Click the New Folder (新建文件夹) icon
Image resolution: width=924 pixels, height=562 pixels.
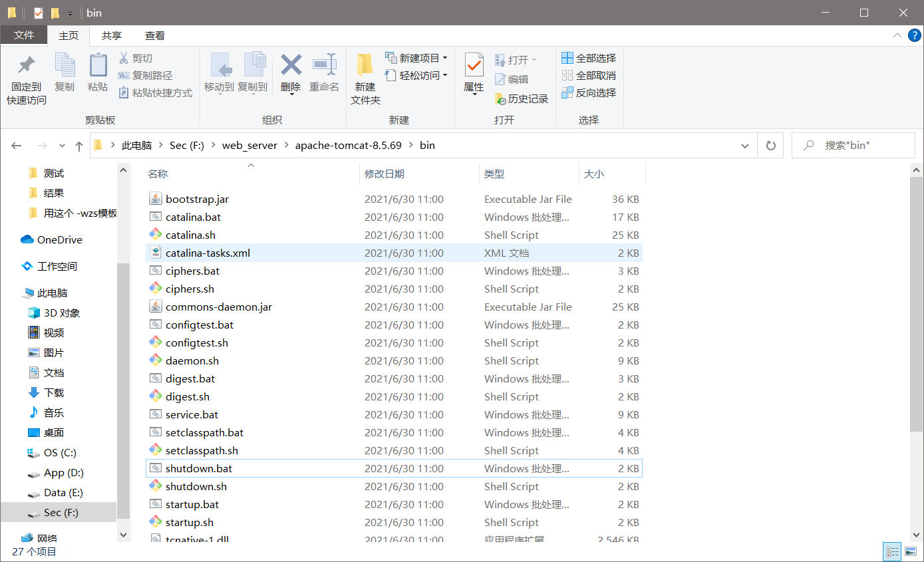click(365, 65)
